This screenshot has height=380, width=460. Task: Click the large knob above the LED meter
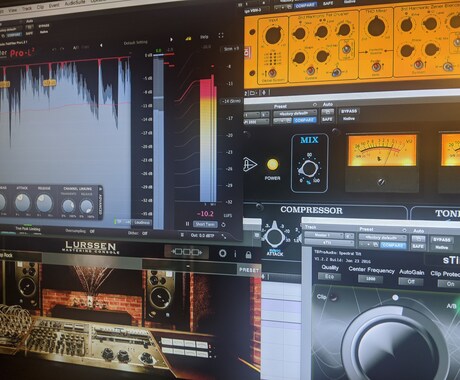coord(274,35)
